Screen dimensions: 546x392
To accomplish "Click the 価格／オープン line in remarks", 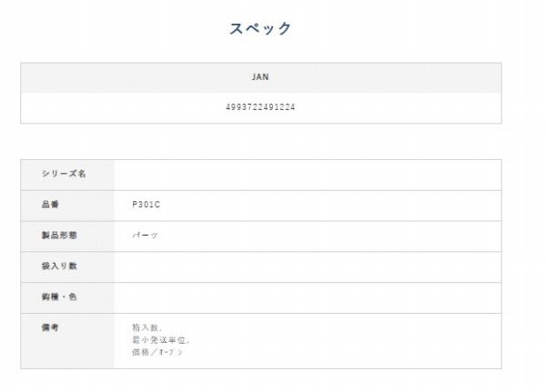I will tap(157, 351).
